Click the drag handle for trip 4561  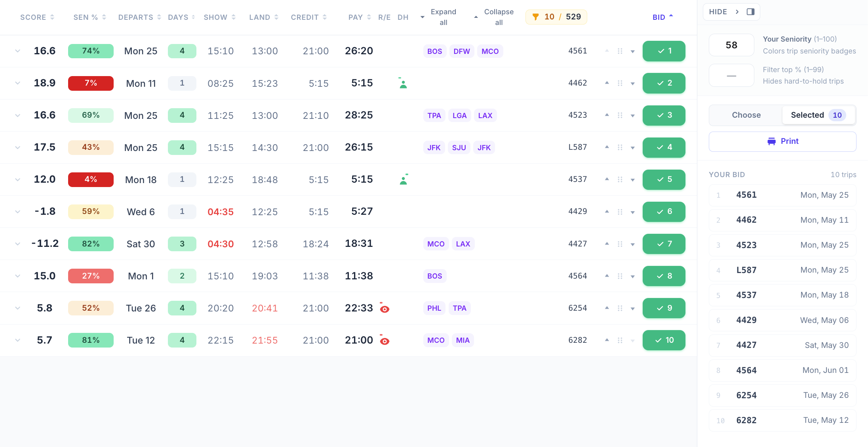(620, 51)
